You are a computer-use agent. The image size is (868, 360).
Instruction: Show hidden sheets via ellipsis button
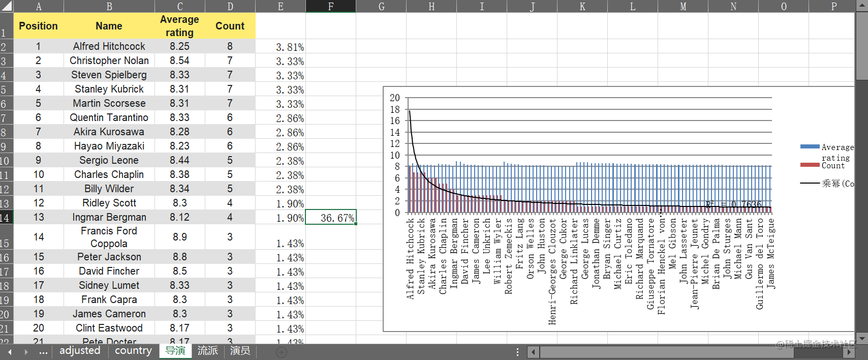(43, 352)
